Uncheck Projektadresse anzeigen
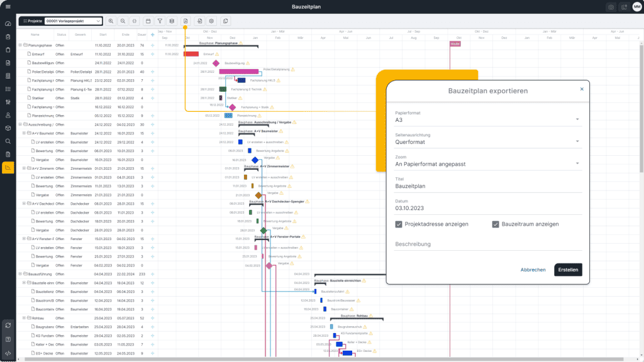The height and width of the screenshot is (362, 644). point(399,225)
